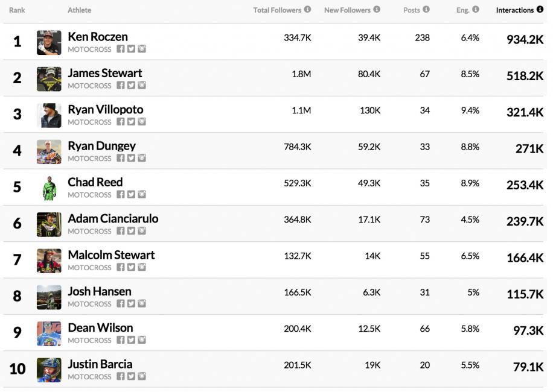Open Dean Wilson's profile photo
The height and width of the screenshot is (392, 553).
point(49,334)
